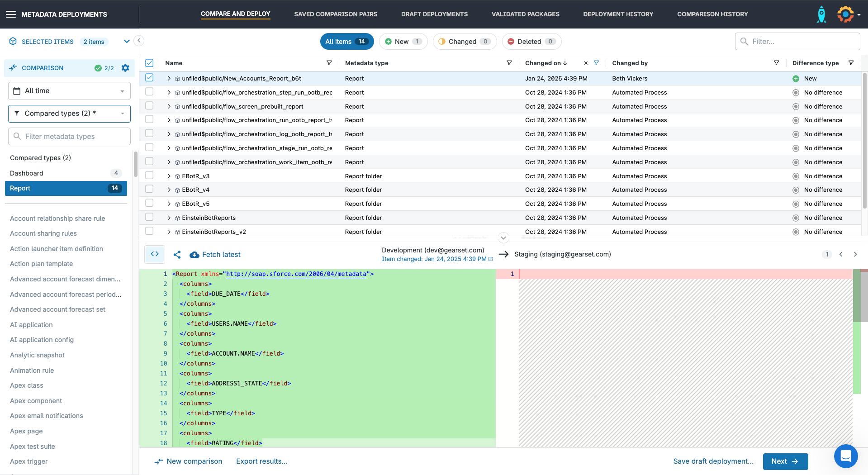The width and height of the screenshot is (868, 475).
Task: Open the Compared types dropdown
Action: (69, 114)
